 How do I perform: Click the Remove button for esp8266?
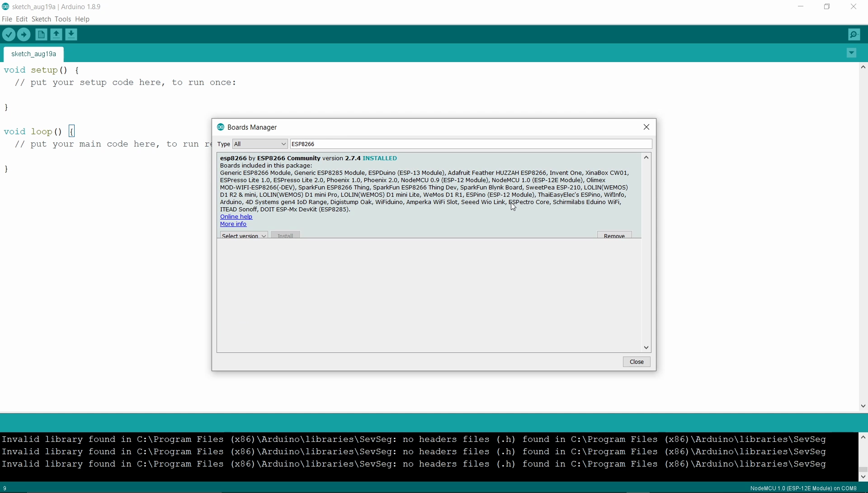click(x=614, y=236)
